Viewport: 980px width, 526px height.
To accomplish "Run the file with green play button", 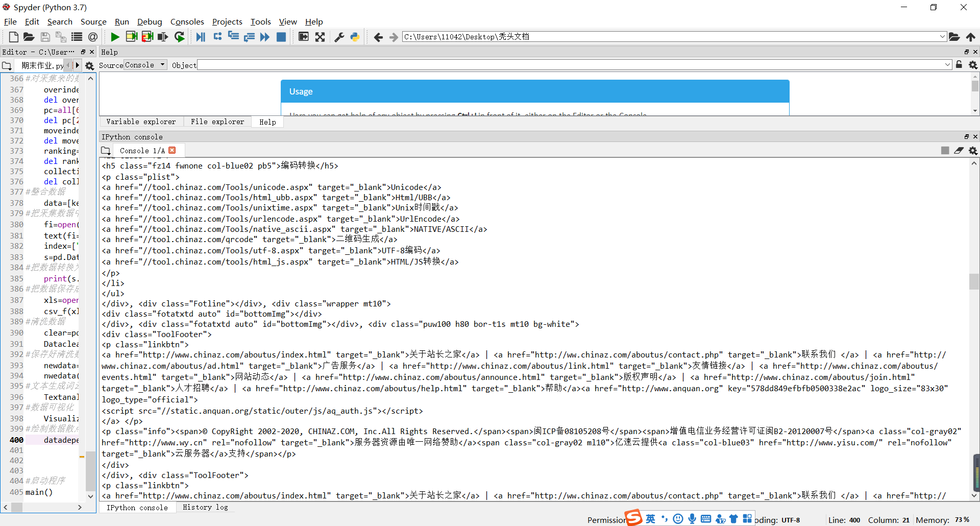I will (x=115, y=37).
